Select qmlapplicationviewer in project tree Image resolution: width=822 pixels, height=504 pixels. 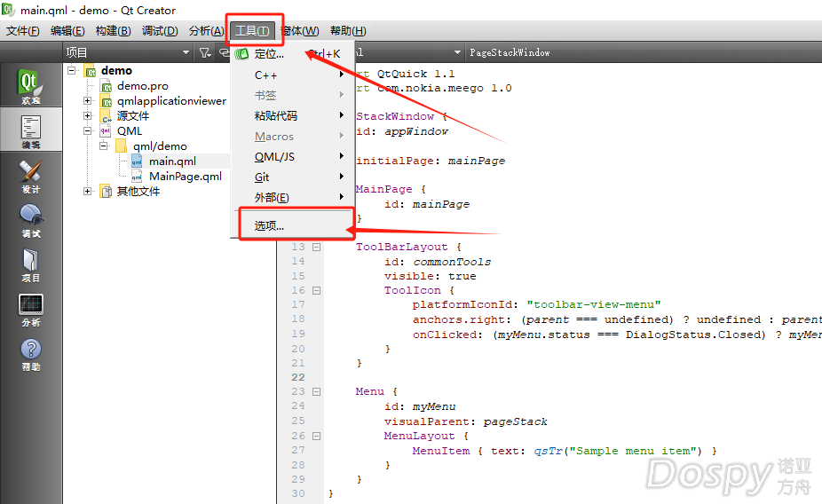click(x=171, y=100)
